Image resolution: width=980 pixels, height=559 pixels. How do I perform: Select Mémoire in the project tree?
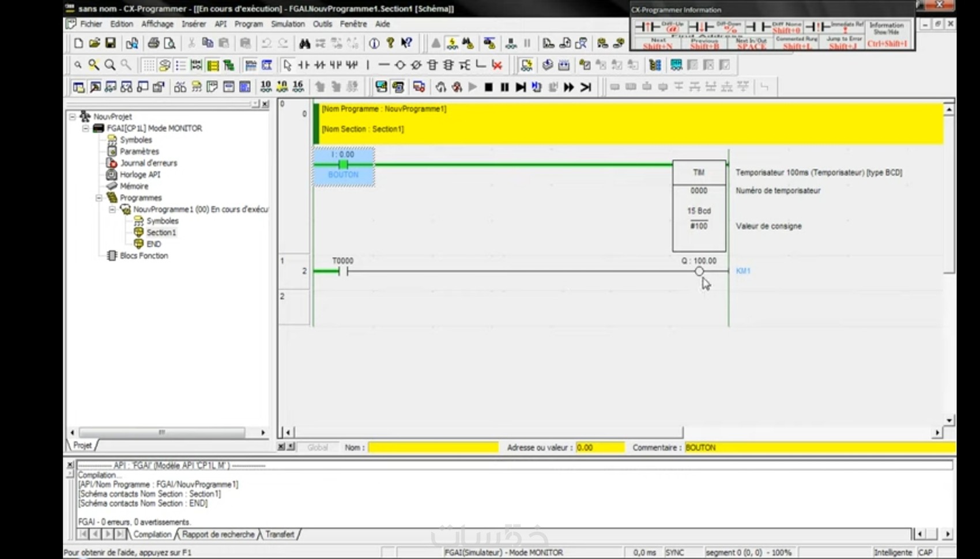click(x=134, y=186)
